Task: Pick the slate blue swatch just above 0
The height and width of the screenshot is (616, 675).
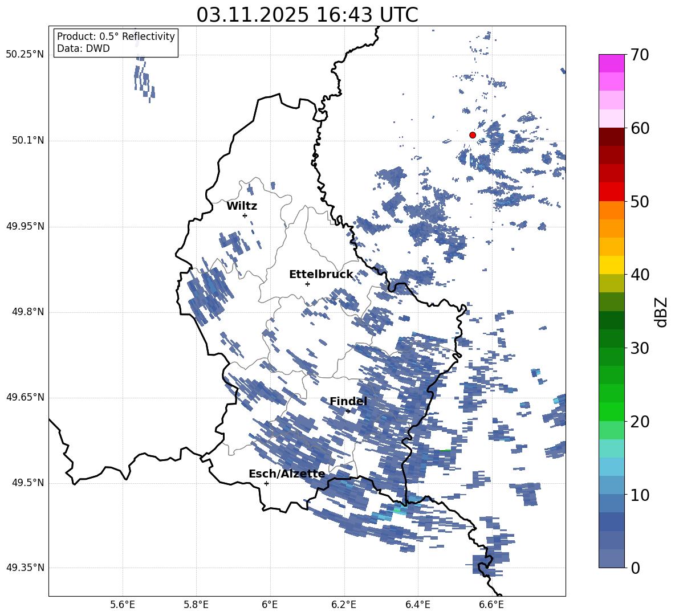Action: coord(611,558)
